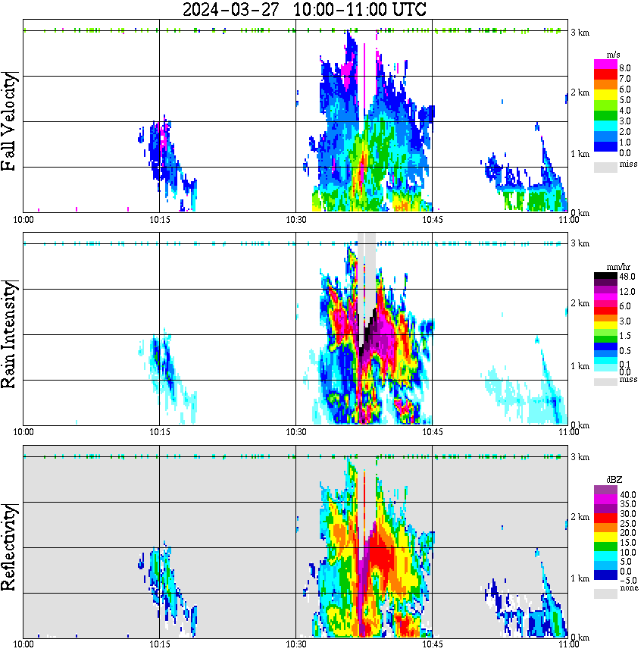Viewport: 644px width, 658px height.
Task: Select the '3 km' height label of Reflectivity plot
Action: point(580,456)
